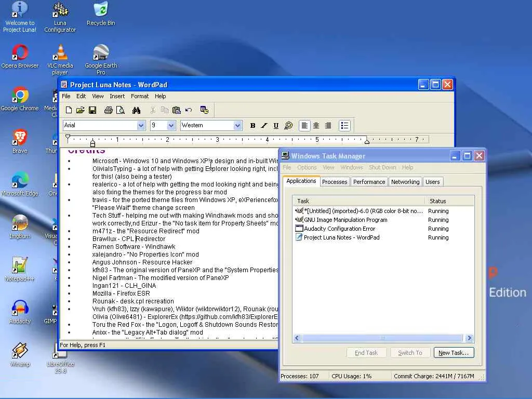The width and height of the screenshot is (532, 399).
Task: Click task list horizontal scrollbar right arrow
Action: coord(469,338)
